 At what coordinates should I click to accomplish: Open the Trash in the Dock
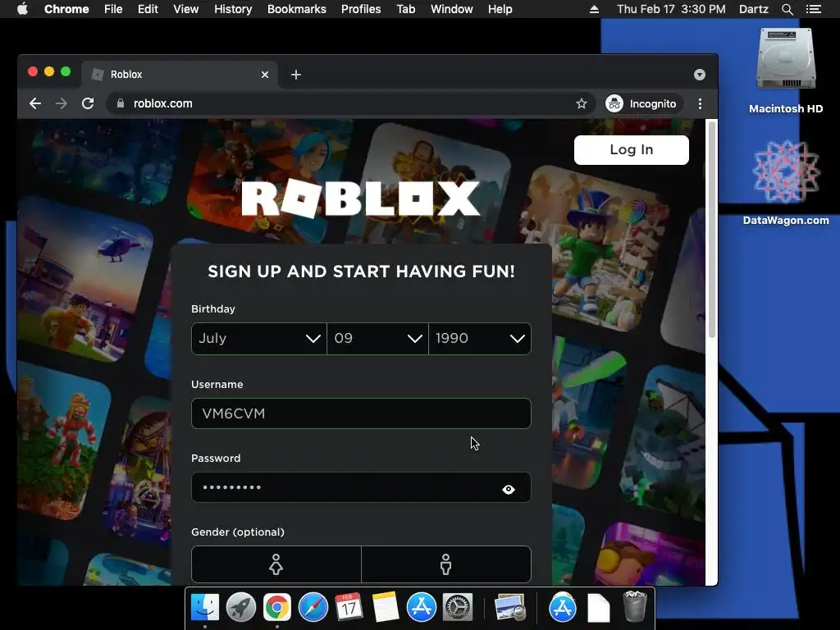[x=635, y=606]
